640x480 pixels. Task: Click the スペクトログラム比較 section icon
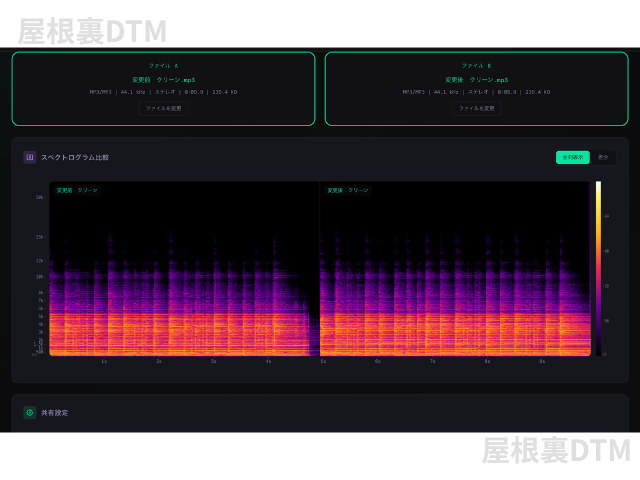click(x=30, y=157)
